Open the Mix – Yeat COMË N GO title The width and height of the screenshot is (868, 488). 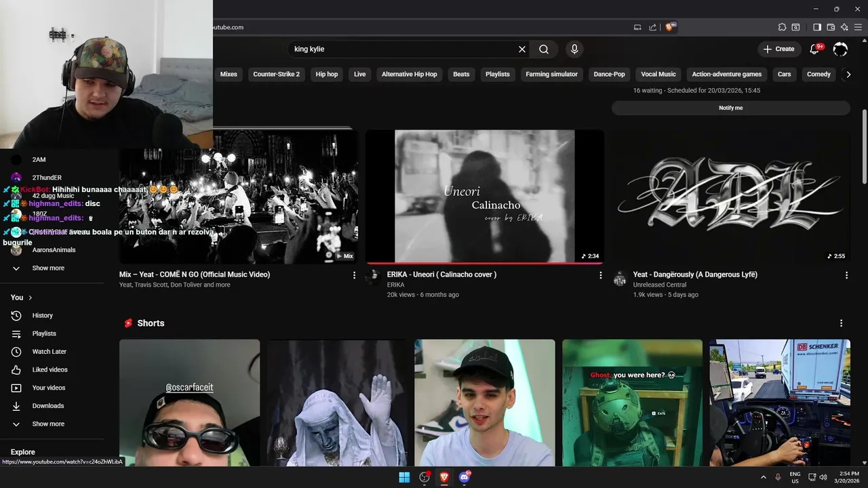[x=195, y=274]
